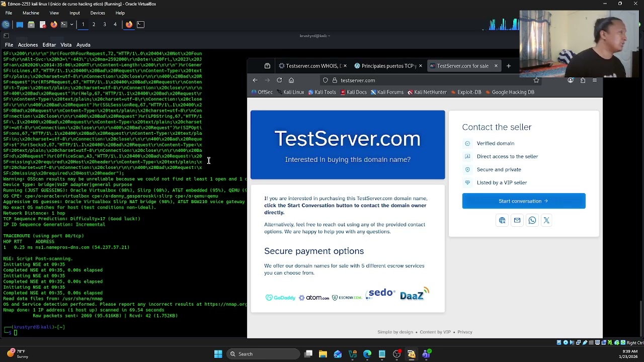
Task: Open a new Firefox tab
Action: click(x=509, y=66)
